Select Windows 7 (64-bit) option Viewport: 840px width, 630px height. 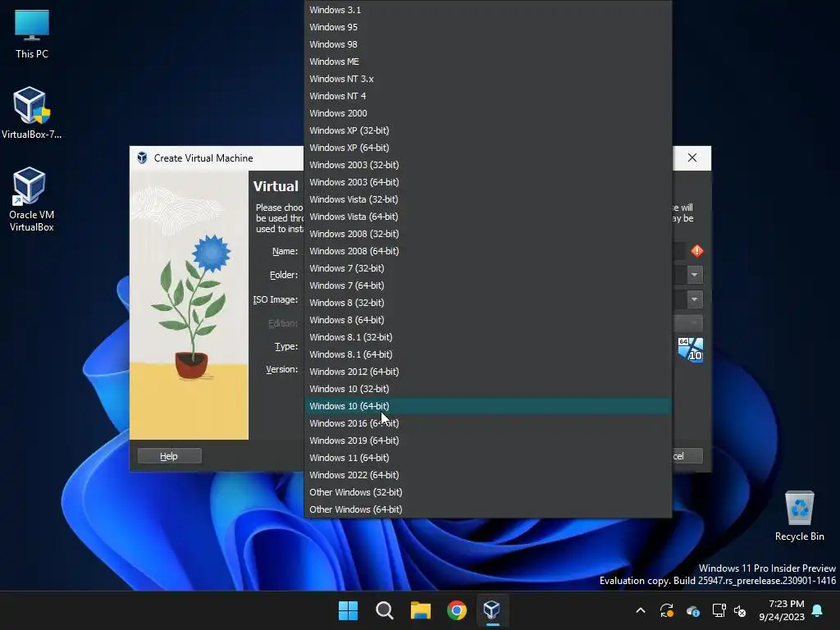pyautogui.click(x=488, y=285)
